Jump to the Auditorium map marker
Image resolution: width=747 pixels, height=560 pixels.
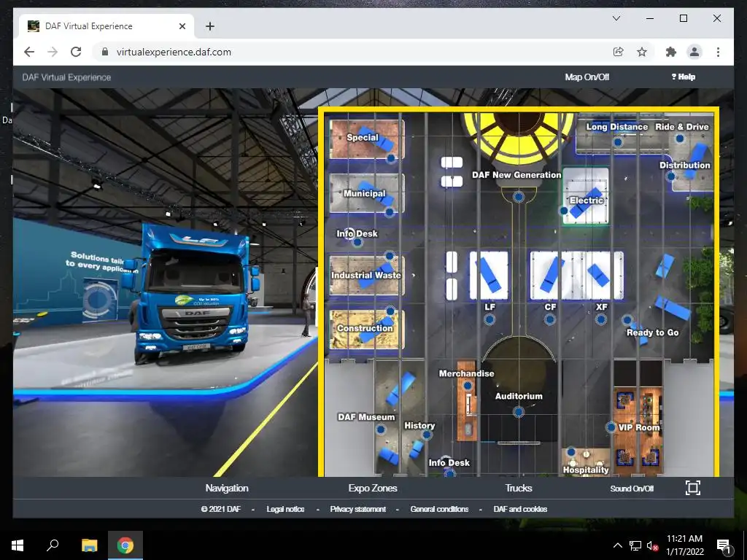pyautogui.click(x=519, y=412)
